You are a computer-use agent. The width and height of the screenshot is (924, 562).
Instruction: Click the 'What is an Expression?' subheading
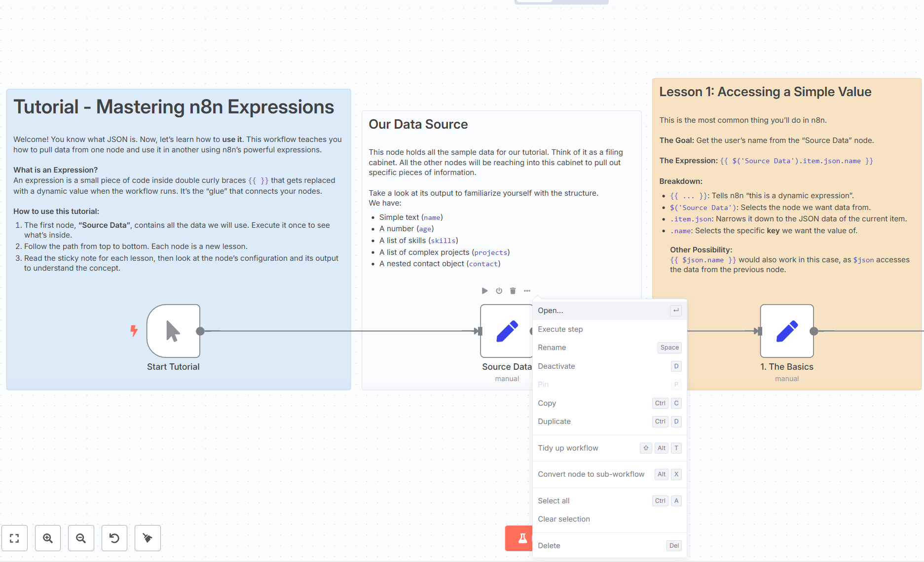click(55, 170)
